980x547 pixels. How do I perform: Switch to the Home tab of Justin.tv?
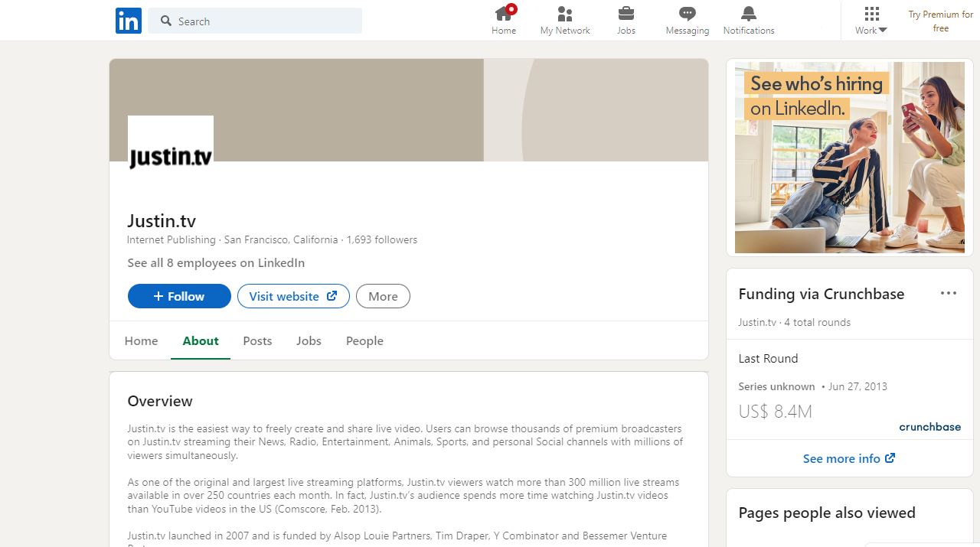pos(141,340)
